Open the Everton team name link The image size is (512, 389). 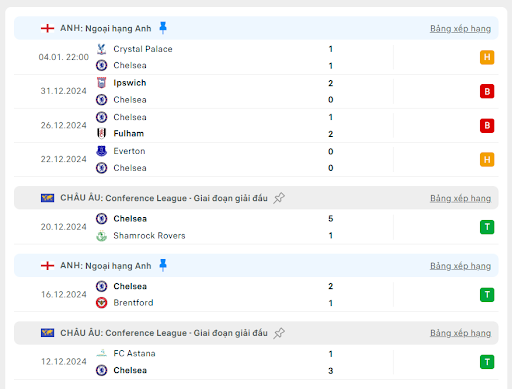[129, 151]
